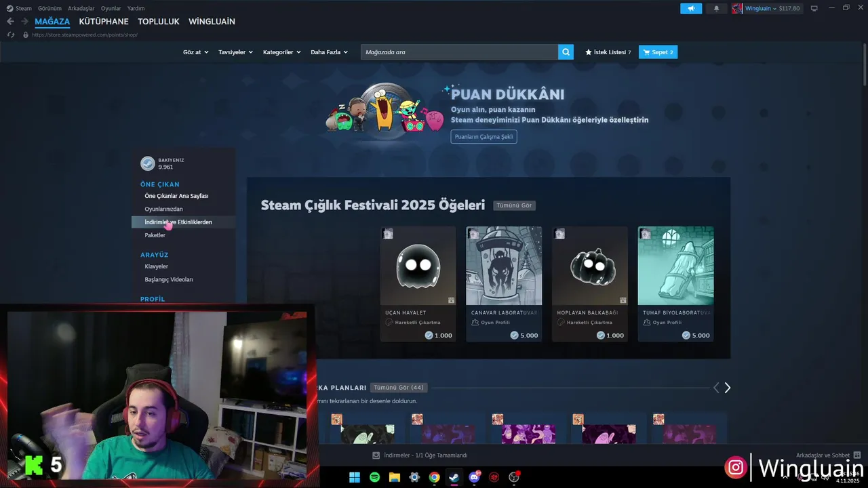Open the Canavar Laboratuvarı profile item
Screen dimensions: 868x488
pos(504,284)
